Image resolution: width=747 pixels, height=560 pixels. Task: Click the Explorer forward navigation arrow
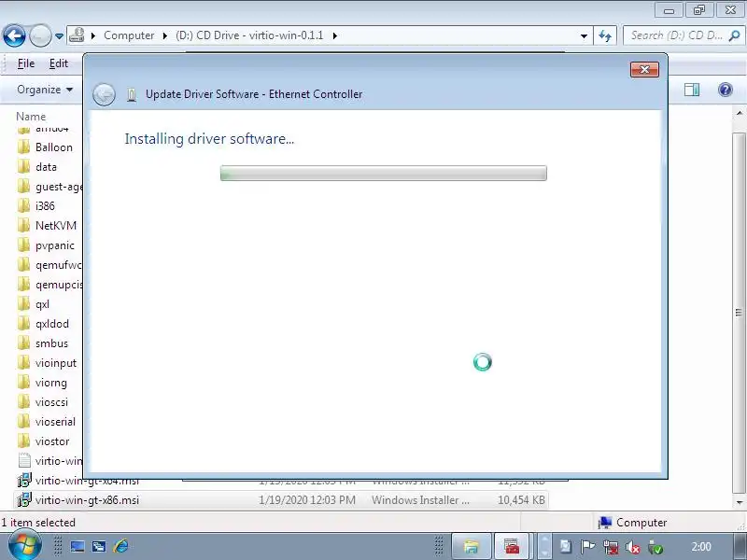click(x=40, y=35)
